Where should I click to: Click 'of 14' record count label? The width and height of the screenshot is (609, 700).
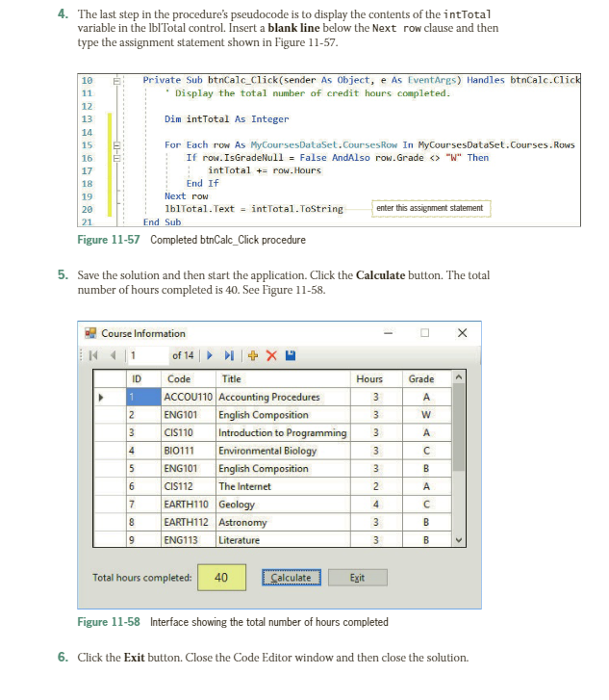(183, 356)
